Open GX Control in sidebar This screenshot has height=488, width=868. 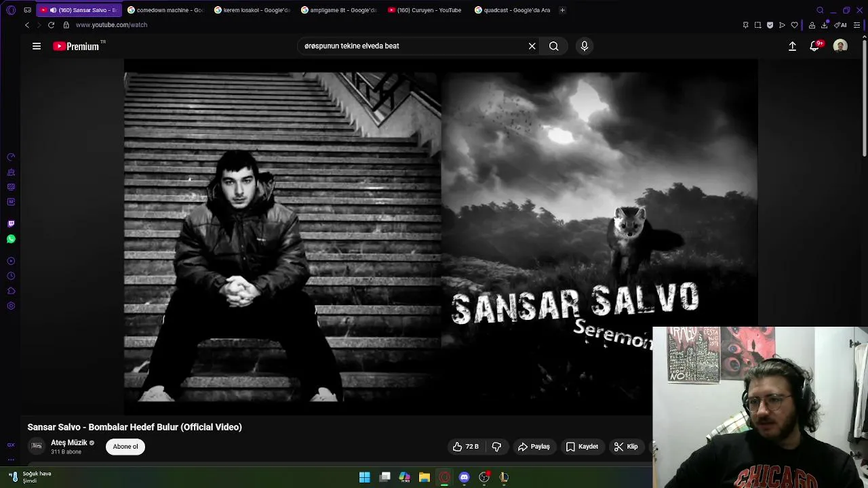[x=11, y=445]
